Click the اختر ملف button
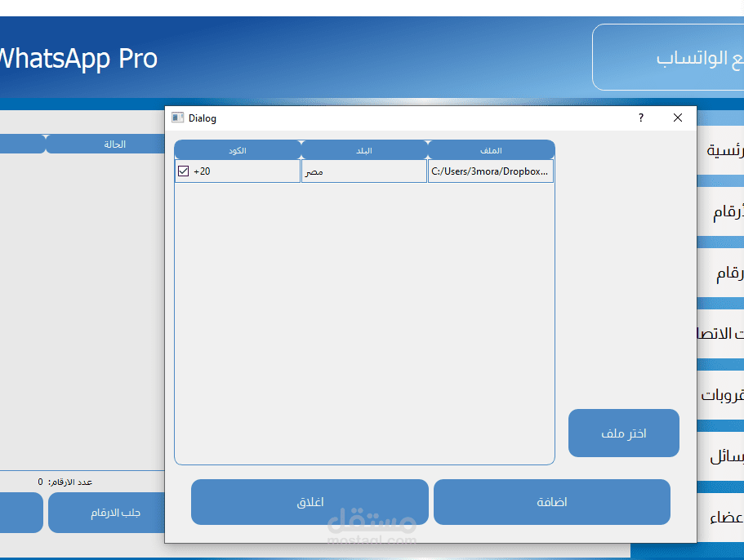 pos(623,433)
